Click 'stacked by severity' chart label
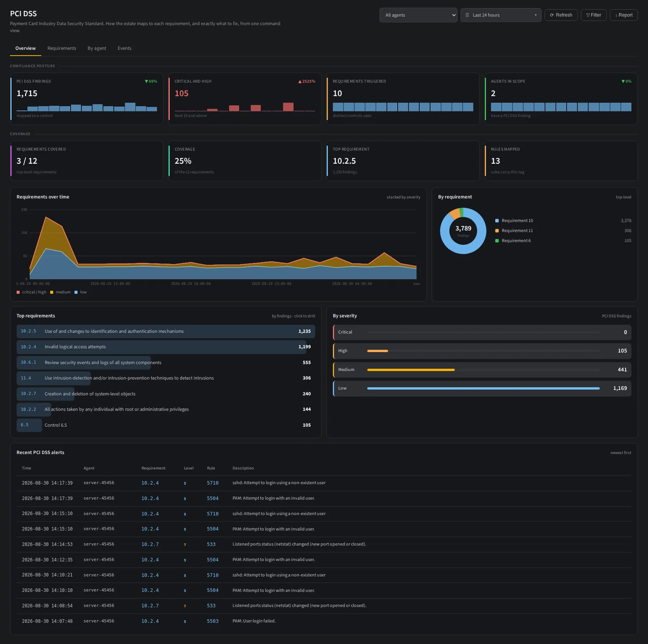 (x=403, y=197)
